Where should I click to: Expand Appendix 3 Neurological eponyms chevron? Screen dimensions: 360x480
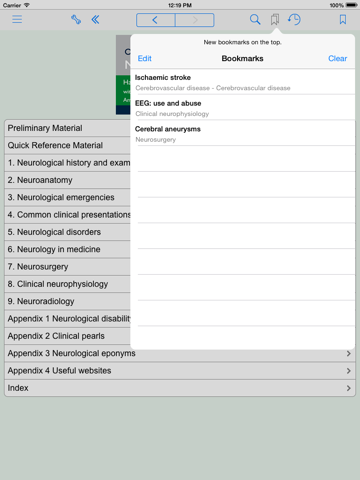[348, 353]
